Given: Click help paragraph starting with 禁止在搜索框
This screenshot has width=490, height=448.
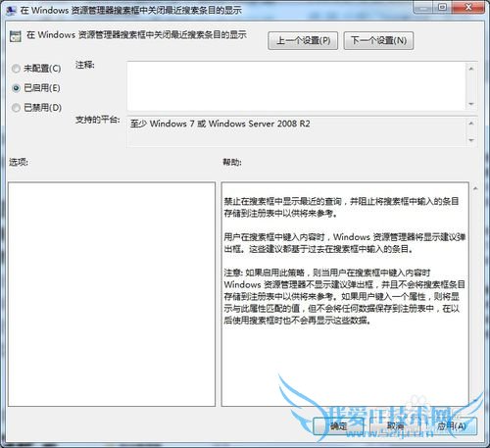Looking at the screenshot, I should click(341, 207).
